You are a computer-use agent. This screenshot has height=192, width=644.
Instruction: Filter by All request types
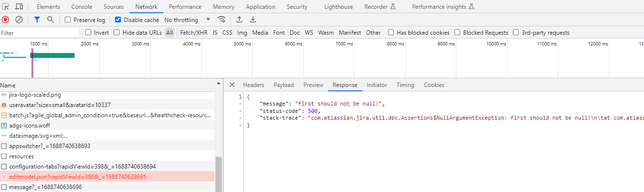pyautogui.click(x=169, y=33)
